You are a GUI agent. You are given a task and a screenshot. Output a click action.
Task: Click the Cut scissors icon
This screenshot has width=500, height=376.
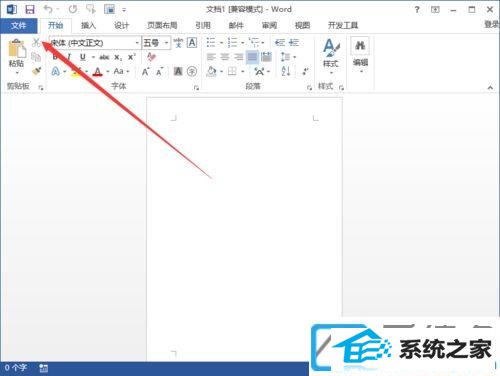click(36, 43)
